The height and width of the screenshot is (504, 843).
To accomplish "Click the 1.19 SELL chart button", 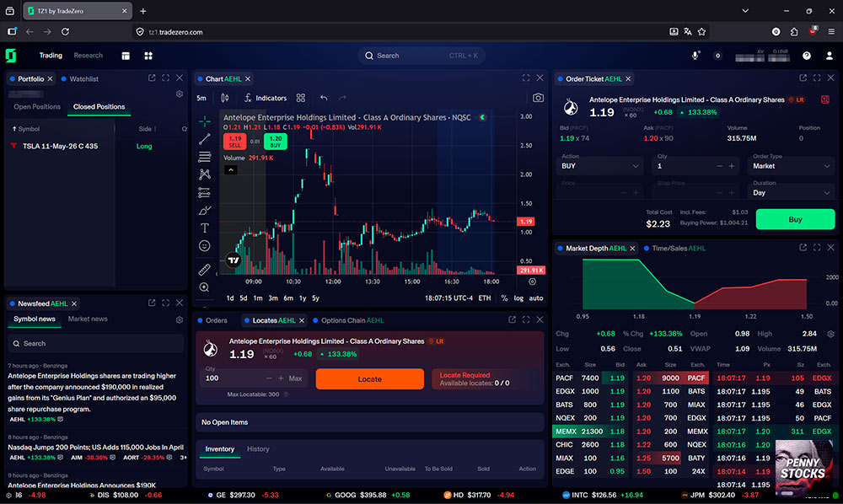I will (235, 142).
